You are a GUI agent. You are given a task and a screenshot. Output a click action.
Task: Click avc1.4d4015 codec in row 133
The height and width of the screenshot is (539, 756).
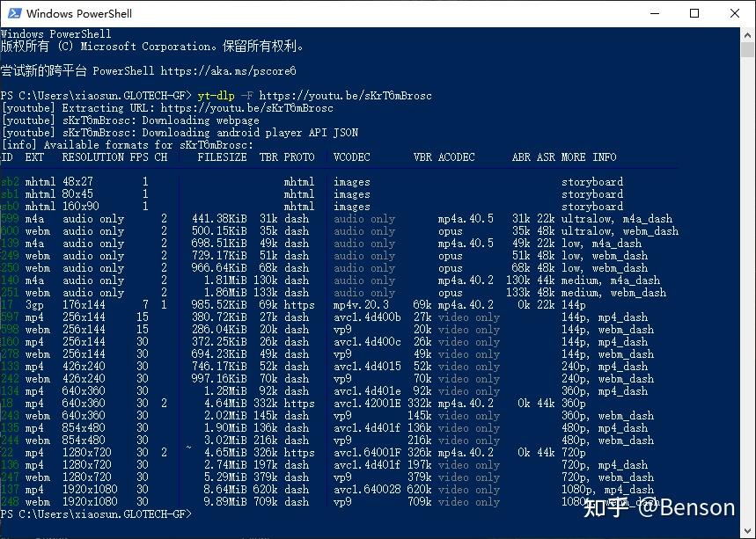[x=367, y=367]
